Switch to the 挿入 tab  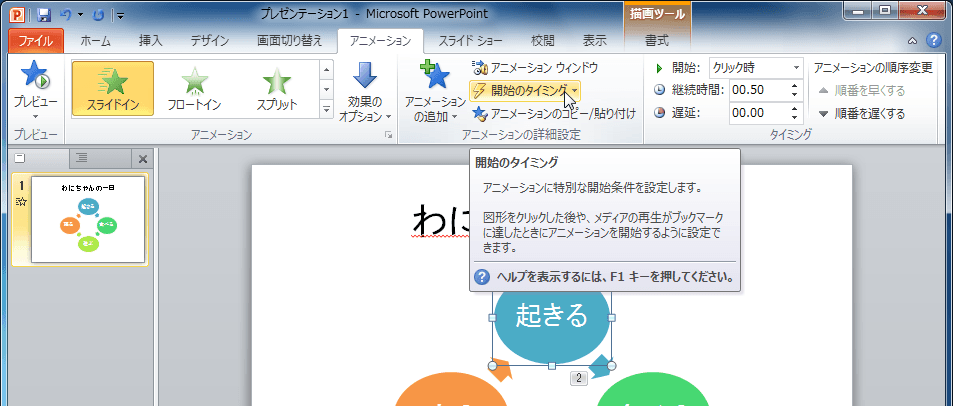pos(151,41)
